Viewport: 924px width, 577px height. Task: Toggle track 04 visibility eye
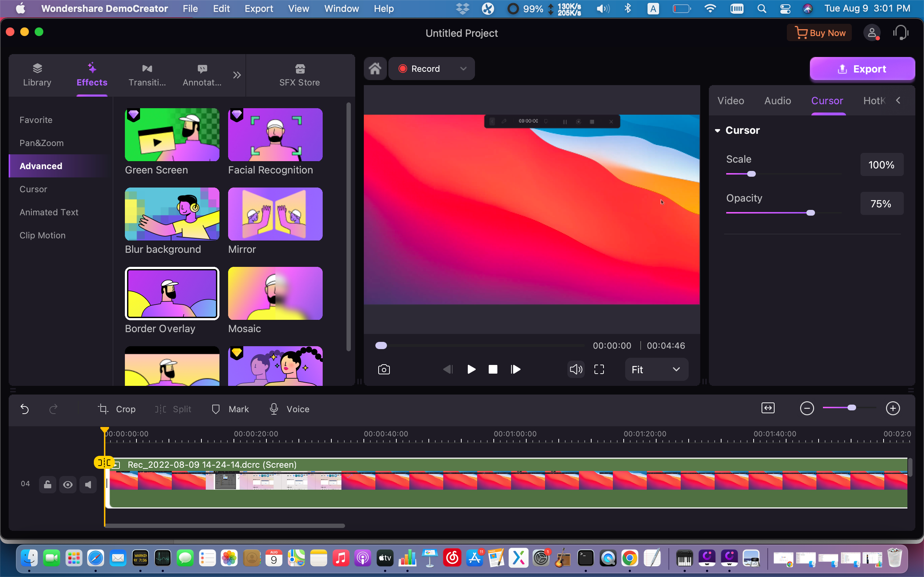point(67,485)
